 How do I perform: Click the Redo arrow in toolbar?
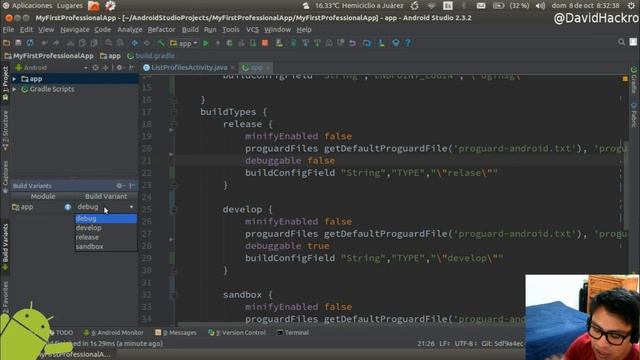(56, 43)
